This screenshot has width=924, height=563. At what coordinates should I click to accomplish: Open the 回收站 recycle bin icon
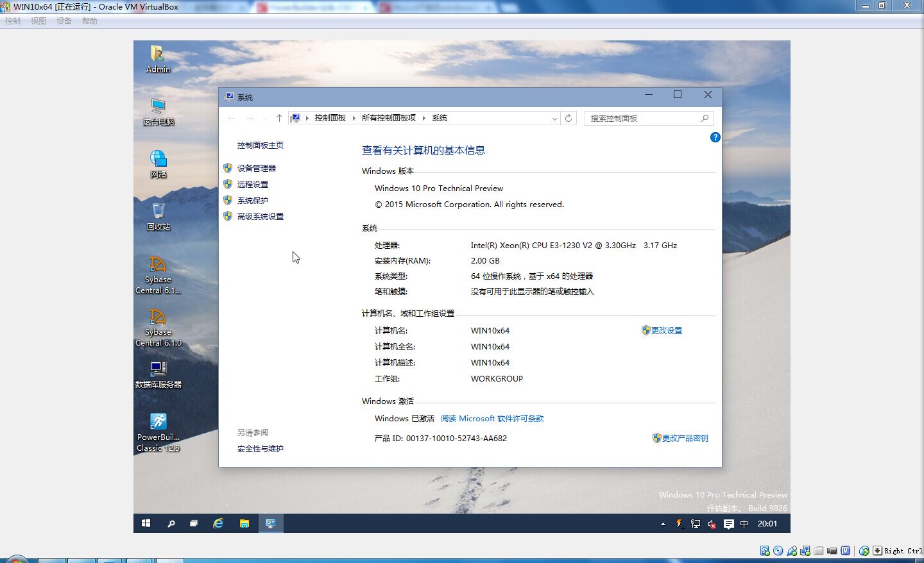click(x=158, y=217)
